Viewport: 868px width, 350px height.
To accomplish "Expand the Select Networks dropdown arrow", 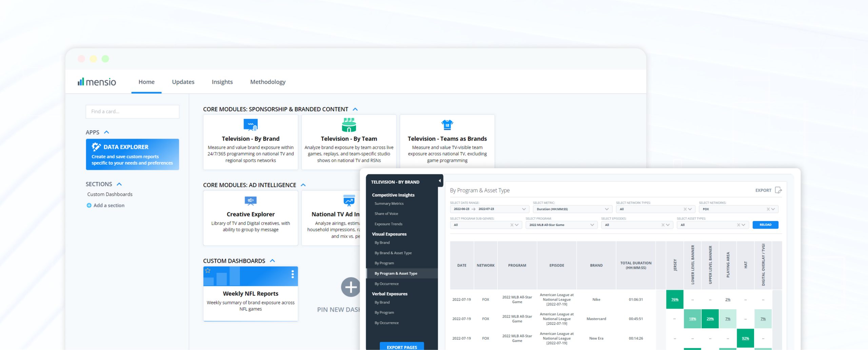I will (x=773, y=209).
